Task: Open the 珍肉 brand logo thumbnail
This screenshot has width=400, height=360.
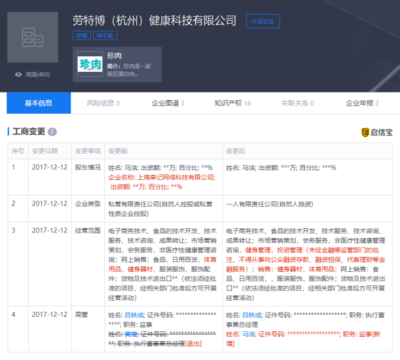Action: pos(90,64)
